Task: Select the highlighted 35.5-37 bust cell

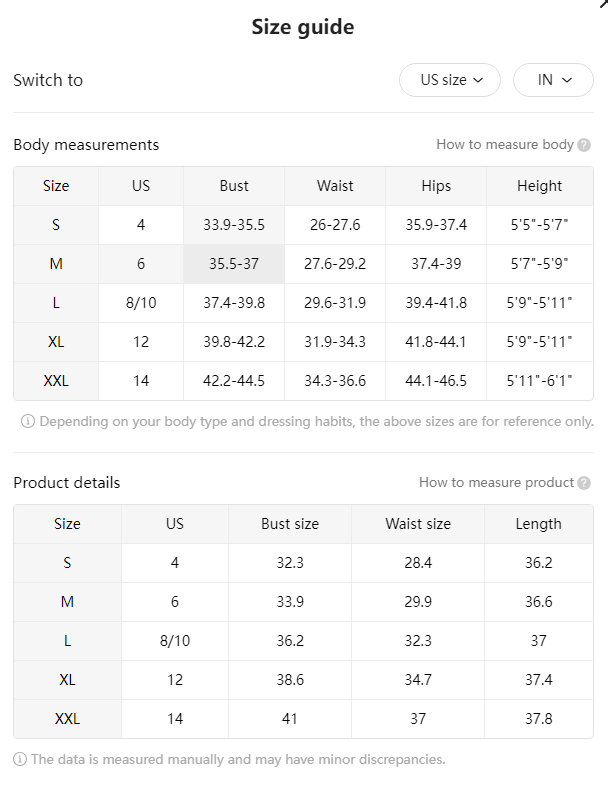Action: pos(234,264)
